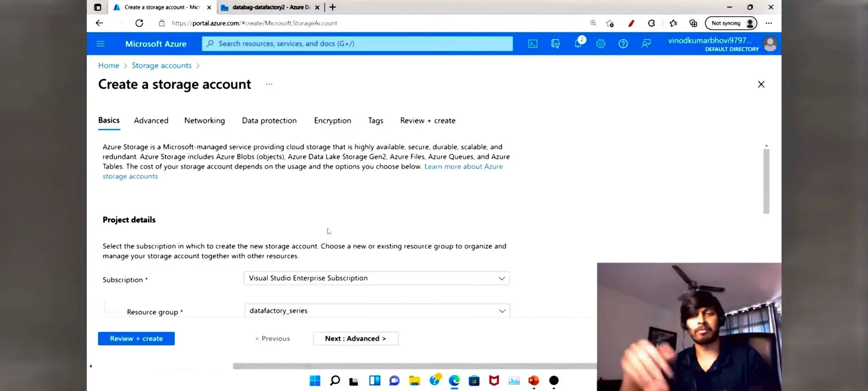868x391 pixels.
Task: Switch to the Tags tab
Action: [x=376, y=120]
